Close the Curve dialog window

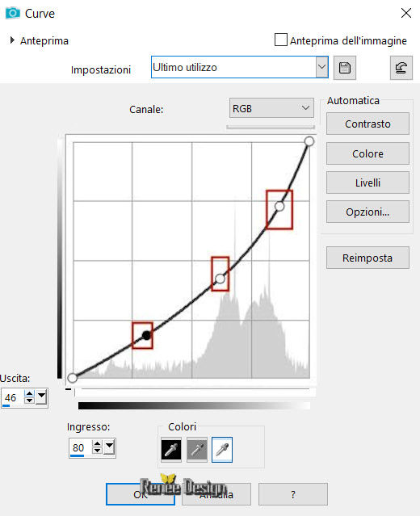[x=406, y=13]
